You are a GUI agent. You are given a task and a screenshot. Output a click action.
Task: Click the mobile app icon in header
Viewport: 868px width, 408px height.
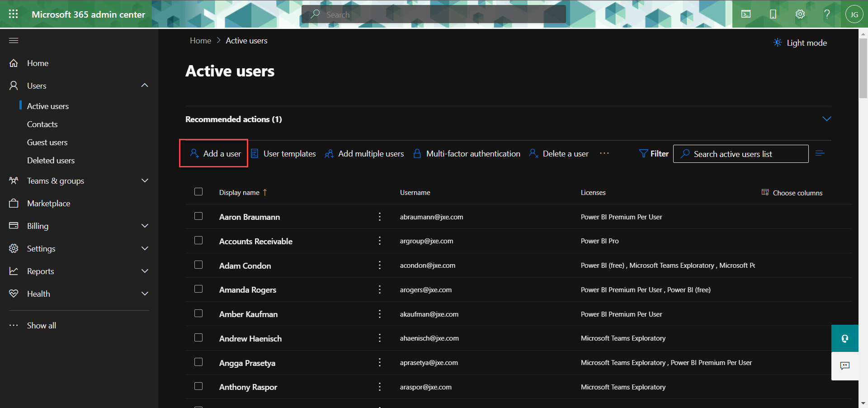tap(773, 14)
